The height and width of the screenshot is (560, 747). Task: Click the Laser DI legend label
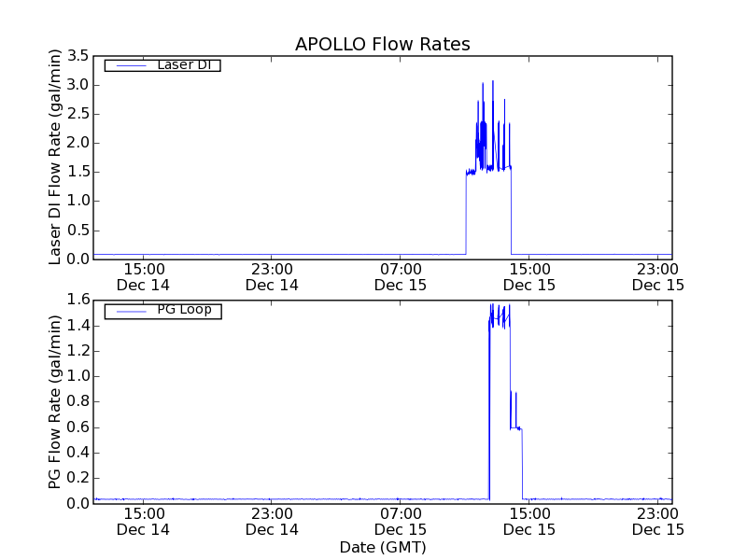[x=183, y=65]
